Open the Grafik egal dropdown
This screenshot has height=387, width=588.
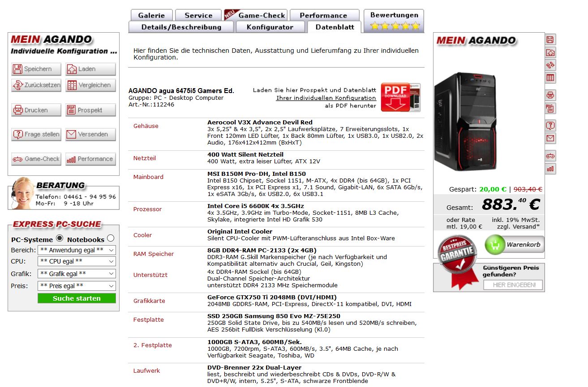(x=77, y=273)
